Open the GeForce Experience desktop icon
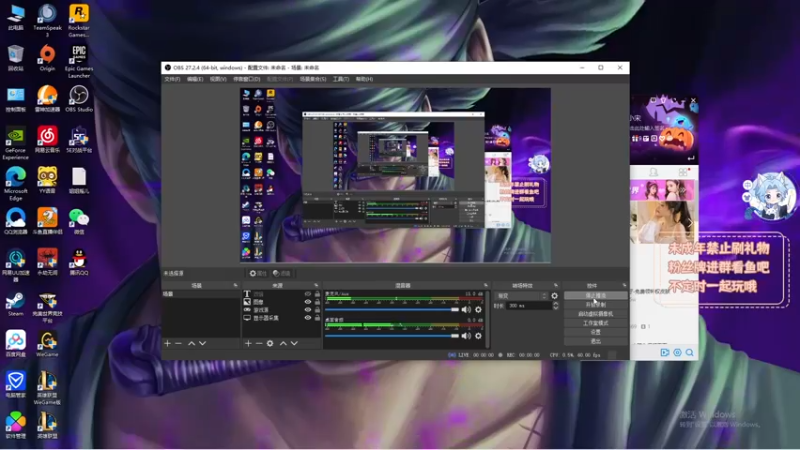 (x=15, y=143)
